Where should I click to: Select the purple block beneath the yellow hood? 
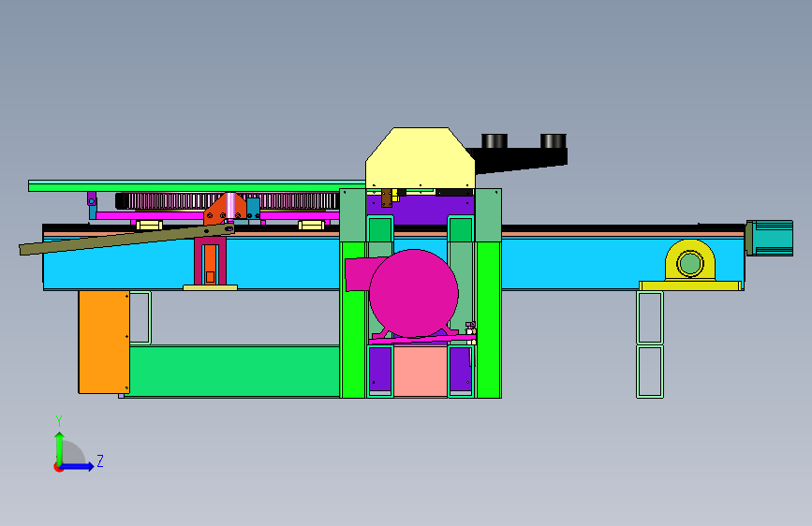point(420,209)
